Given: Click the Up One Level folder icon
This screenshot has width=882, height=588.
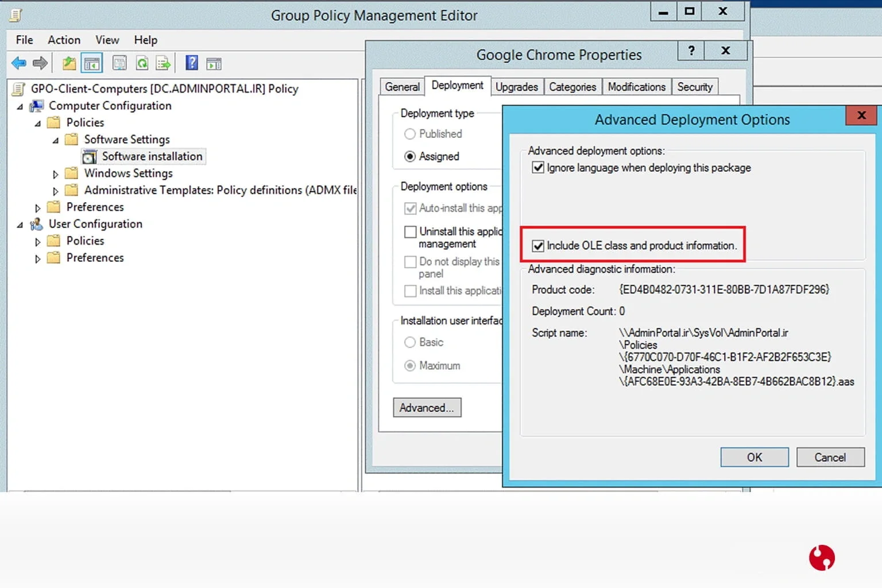Looking at the screenshot, I should (69, 63).
